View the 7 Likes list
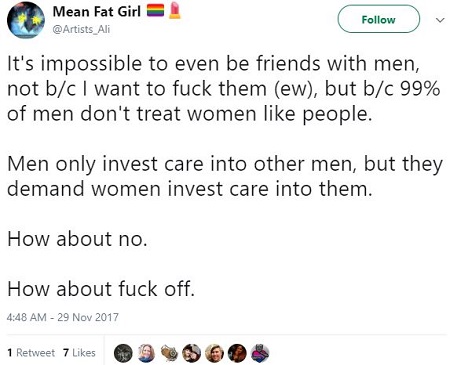450x365 pixels. (x=79, y=353)
